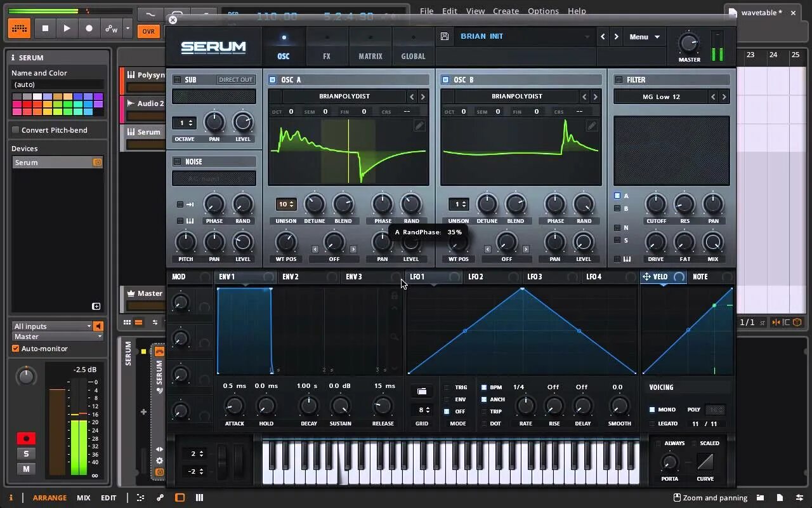Click the MASTER volume knob
The width and height of the screenshot is (812, 508).
689,44
